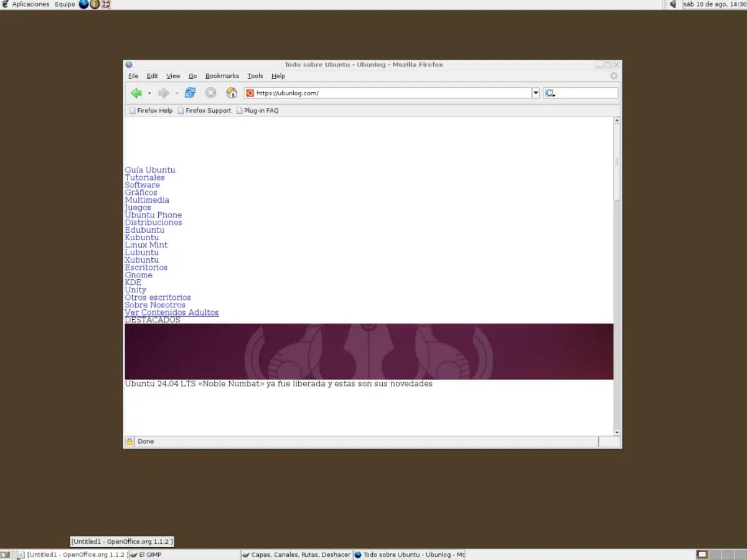The height and width of the screenshot is (560, 747).
Task: Click the Forward arrow button
Action: click(x=163, y=93)
